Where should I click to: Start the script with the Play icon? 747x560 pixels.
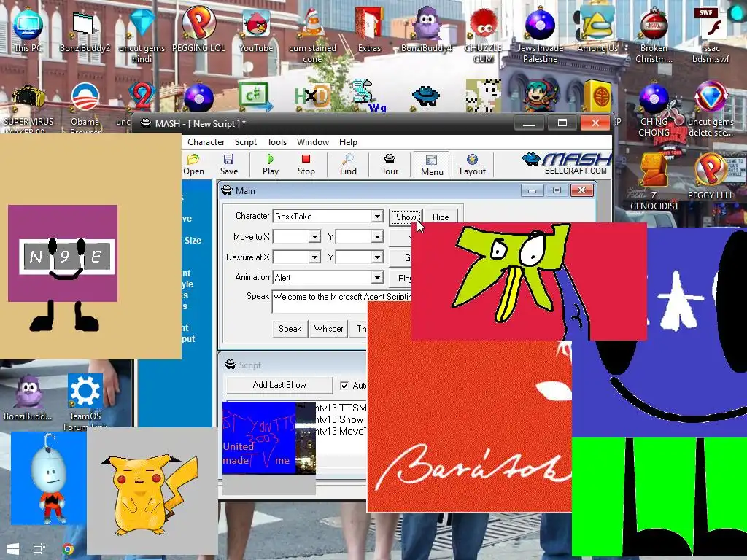pyautogui.click(x=271, y=164)
